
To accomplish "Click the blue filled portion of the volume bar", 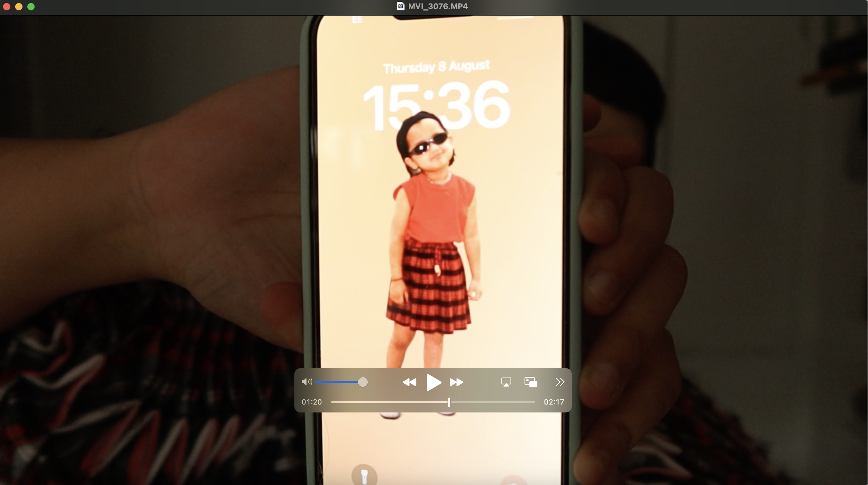I will (x=336, y=382).
